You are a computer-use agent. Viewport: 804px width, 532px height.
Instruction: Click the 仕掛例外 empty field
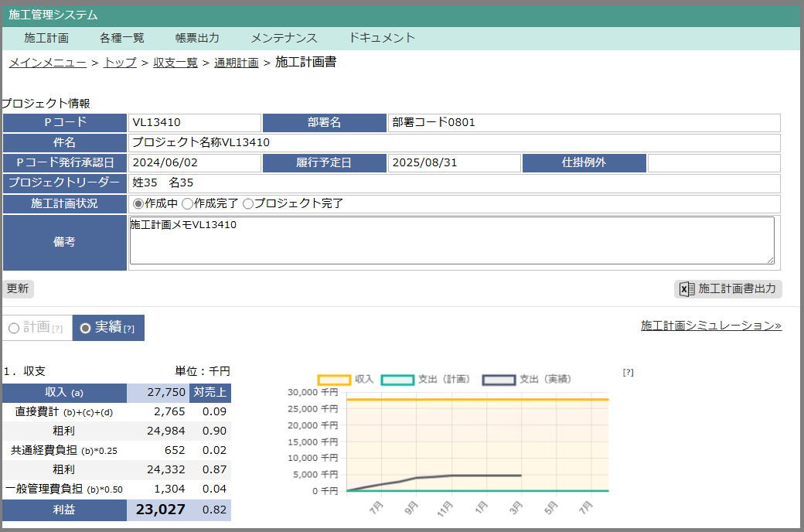pos(714,163)
